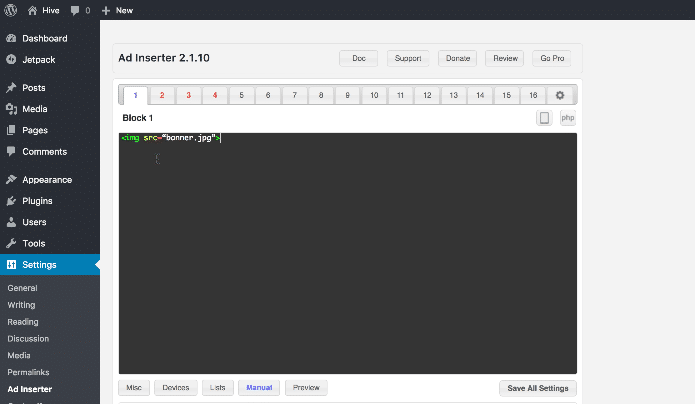Viewport: 695px width, 404px height.
Task: Open Ad Inserter submenu link
Action: [30, 389]
